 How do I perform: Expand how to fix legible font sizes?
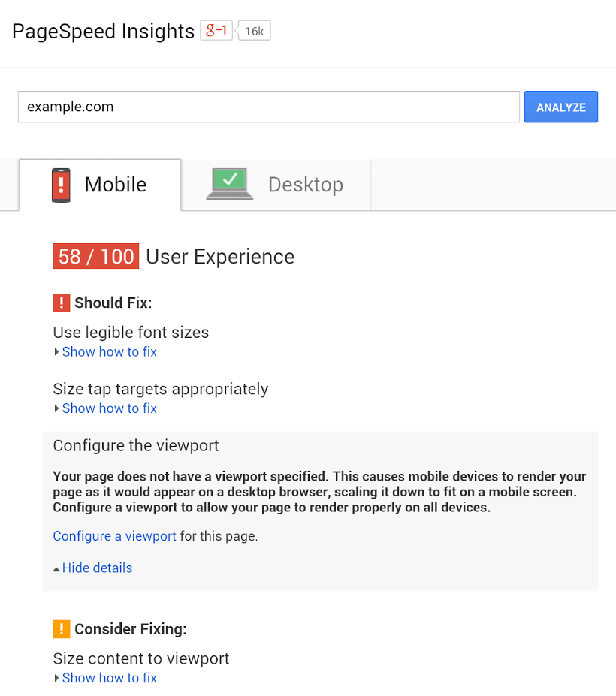pyautogui.click(x=109, y=352)
